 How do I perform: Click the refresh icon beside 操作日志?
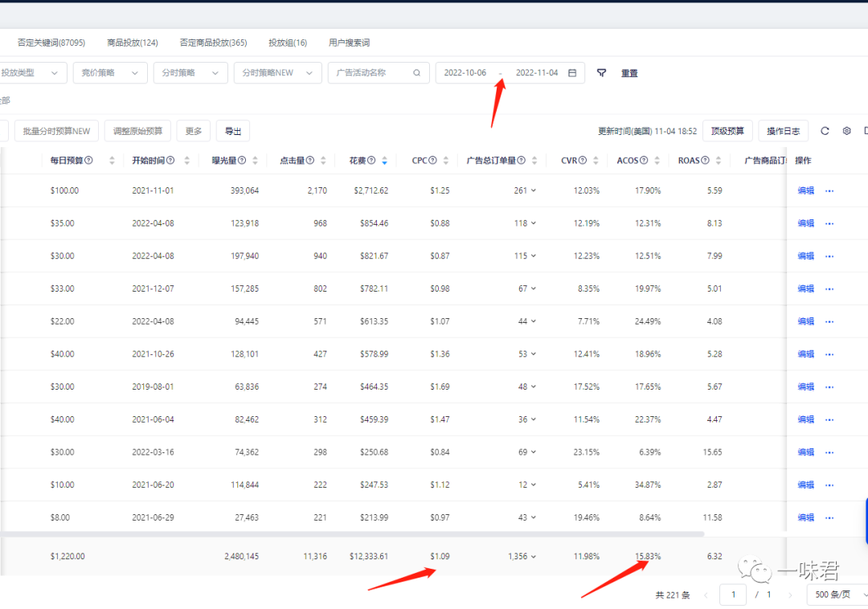(825, 131)
